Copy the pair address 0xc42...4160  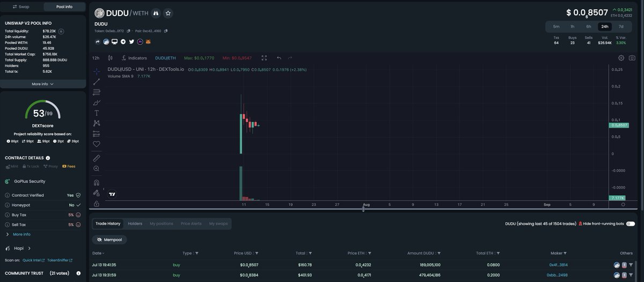point(166,31)
